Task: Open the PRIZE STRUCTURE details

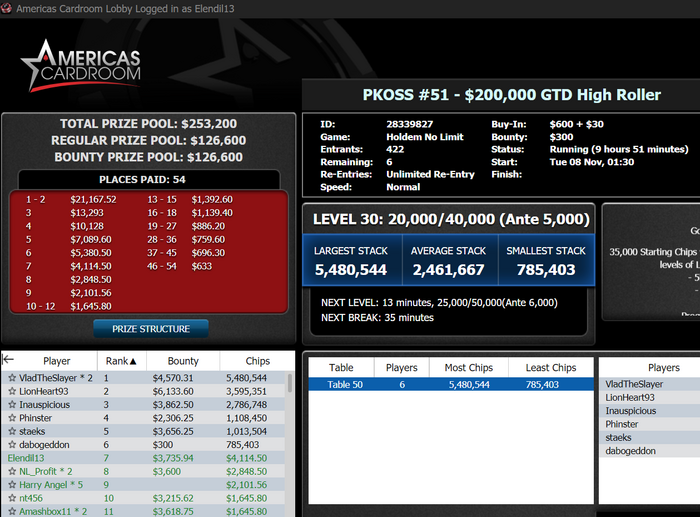Action: [151, 329]
